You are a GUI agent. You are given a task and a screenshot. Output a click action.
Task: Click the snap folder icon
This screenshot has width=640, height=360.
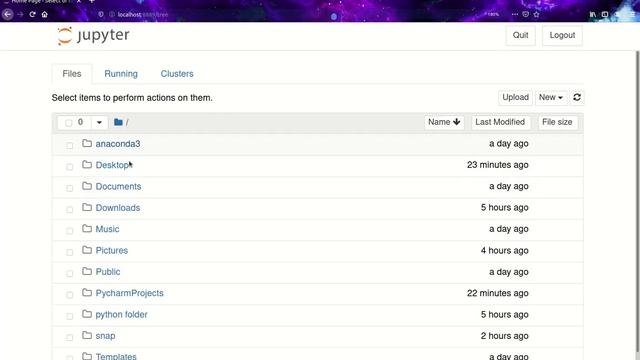click(x=87, y=336)
